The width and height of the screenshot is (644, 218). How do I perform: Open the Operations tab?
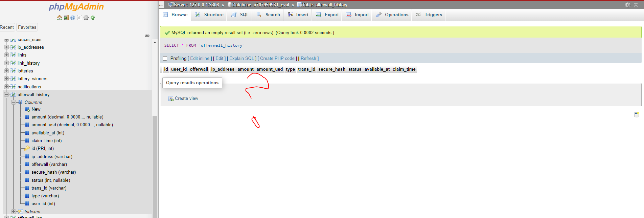[x=392, y=15]
